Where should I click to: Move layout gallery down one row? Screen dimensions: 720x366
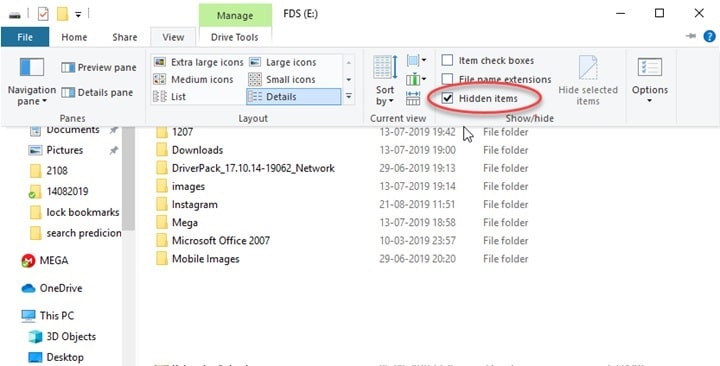point(349,79)
